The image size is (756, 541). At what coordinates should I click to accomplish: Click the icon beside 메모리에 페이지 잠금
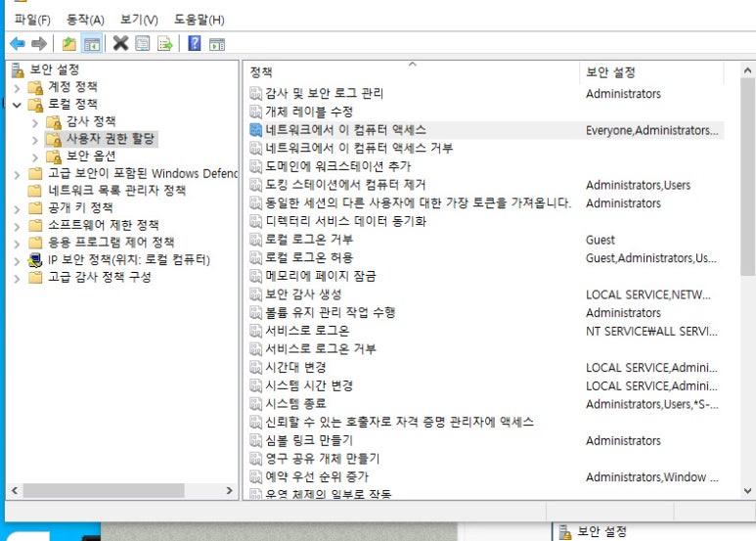pyautogui.click(x=255, y=276)
